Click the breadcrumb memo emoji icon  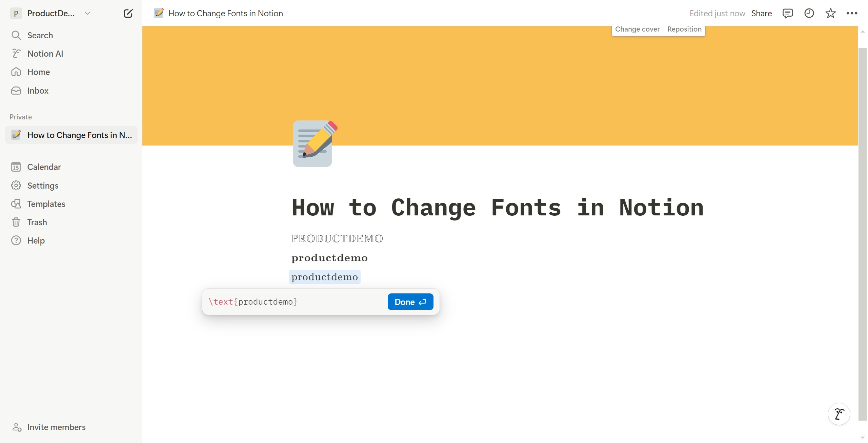(159, 13)
